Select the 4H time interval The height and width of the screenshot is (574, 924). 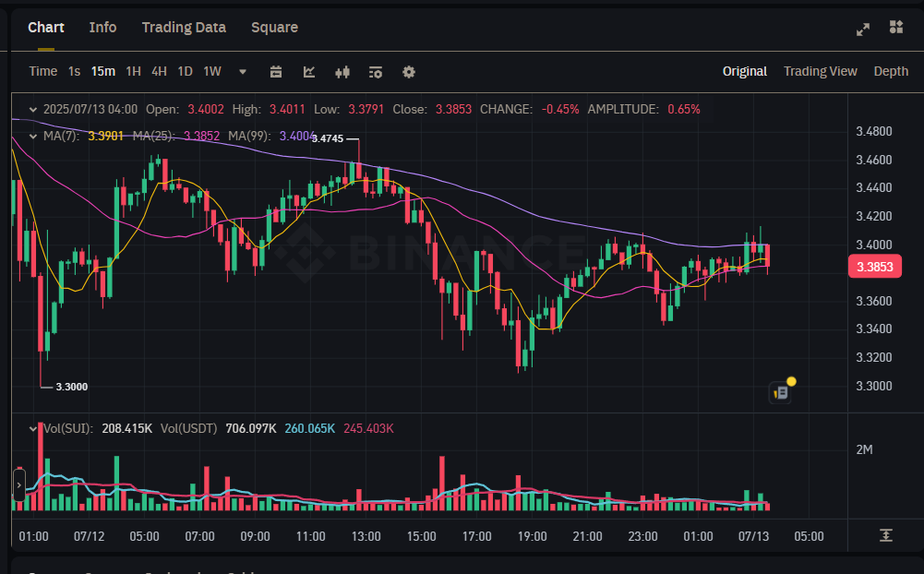159,71
